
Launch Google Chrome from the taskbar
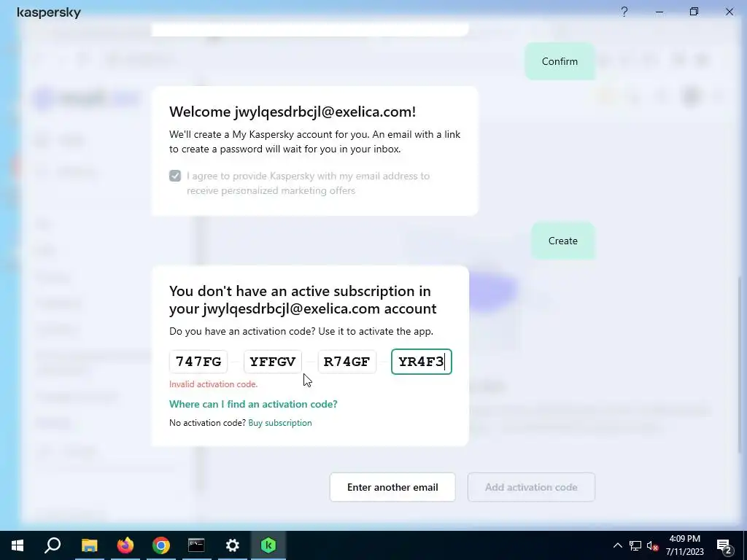pyautogui.click(x=161, y=545)
